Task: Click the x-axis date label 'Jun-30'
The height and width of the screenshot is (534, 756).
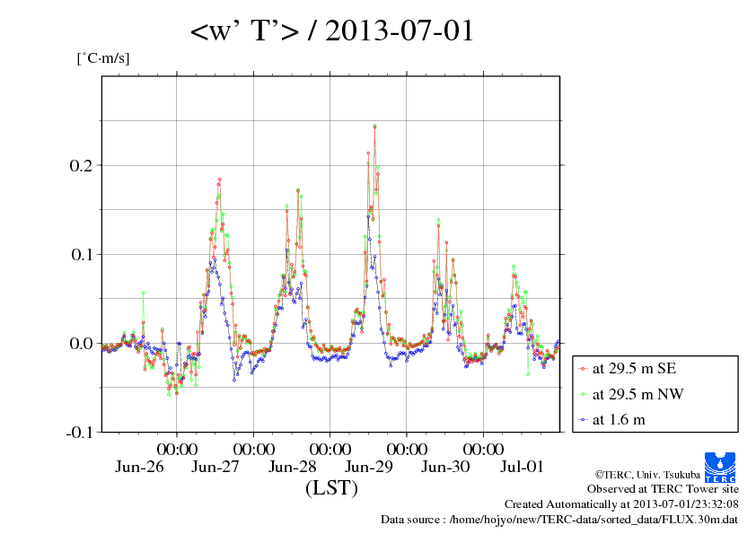Action: tap(445, 467)
